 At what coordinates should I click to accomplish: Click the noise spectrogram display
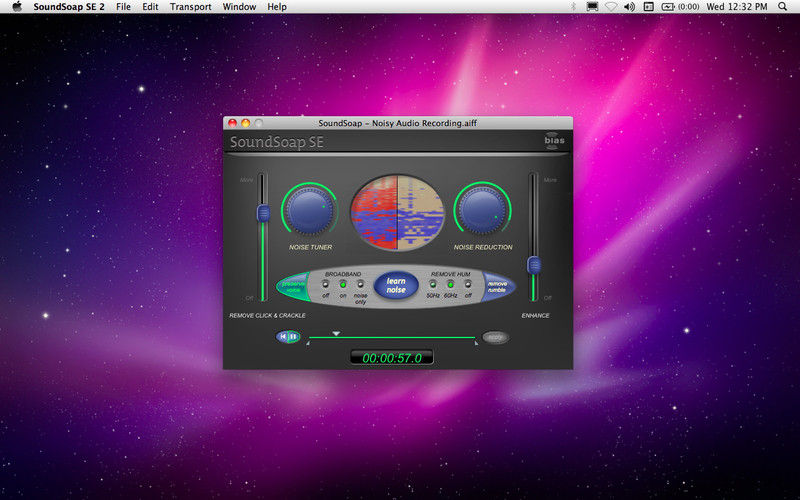click(397, 213)
